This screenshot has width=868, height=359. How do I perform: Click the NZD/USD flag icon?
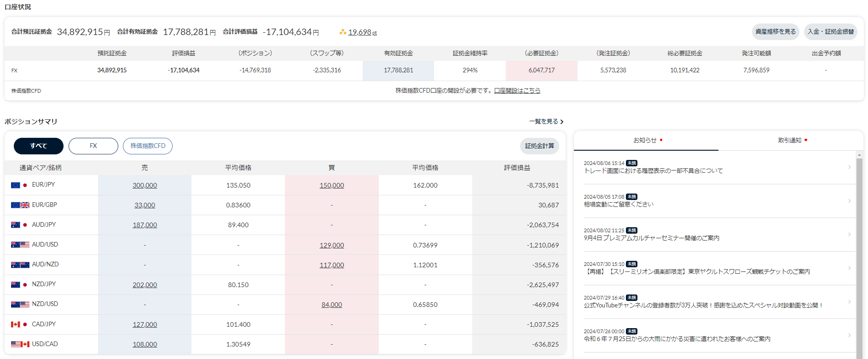tap(20, 305)
